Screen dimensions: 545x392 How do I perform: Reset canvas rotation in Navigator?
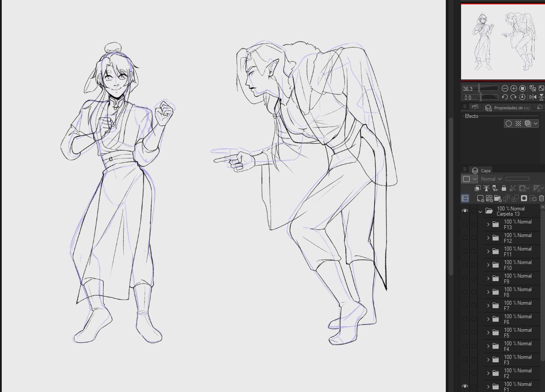(522, 97)
